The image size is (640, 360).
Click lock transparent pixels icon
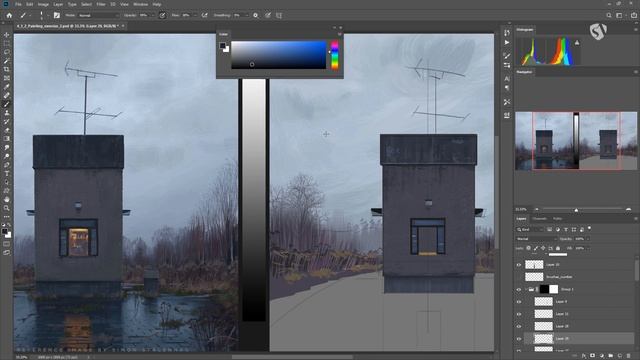pyautogui.click(x=529, y=248)
